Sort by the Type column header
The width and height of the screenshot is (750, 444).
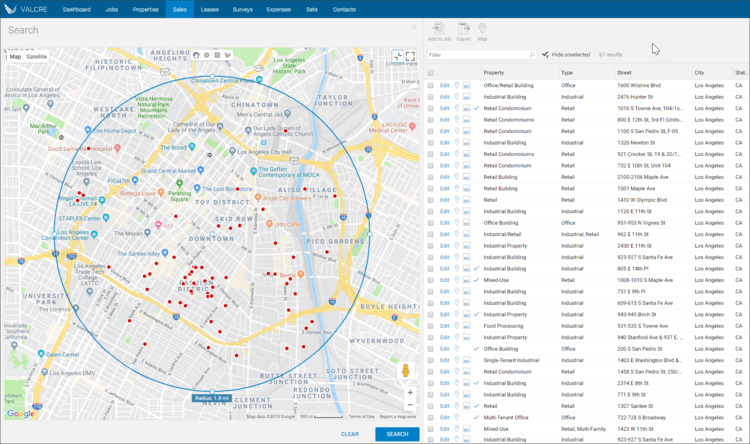click(x=567, y=73)
